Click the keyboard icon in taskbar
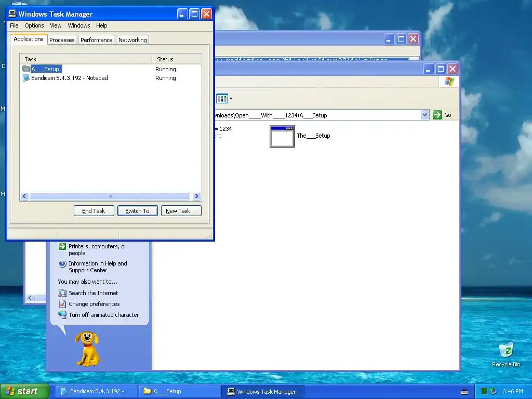The image size is (532, 399). 464,392
